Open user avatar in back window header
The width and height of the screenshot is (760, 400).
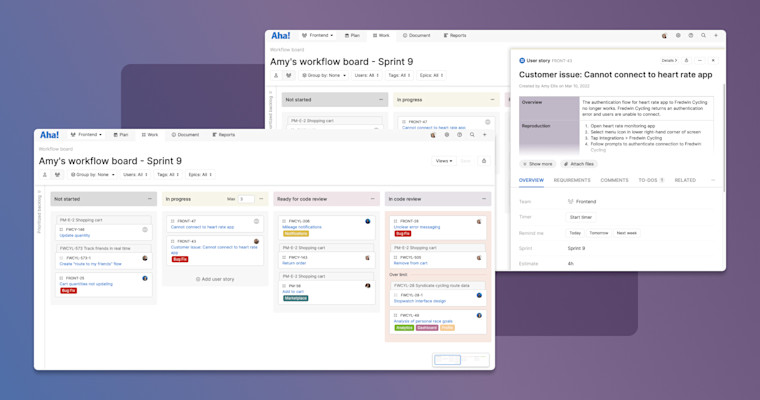(x=664, y=36)
